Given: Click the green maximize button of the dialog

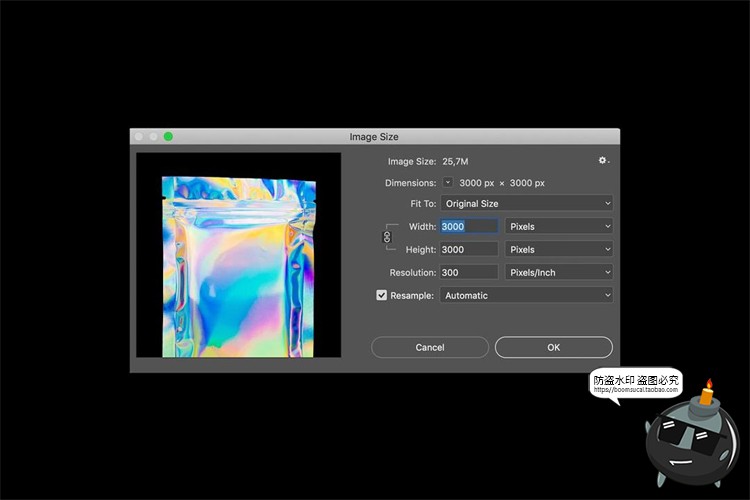Looking at the screenshot, I should click(x=168, y=137).
